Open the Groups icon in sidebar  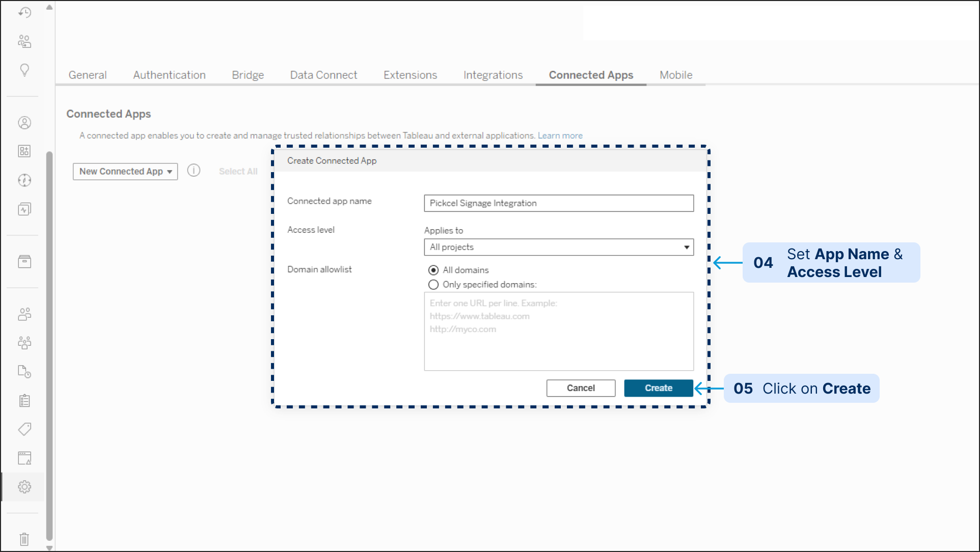point(24,343)
